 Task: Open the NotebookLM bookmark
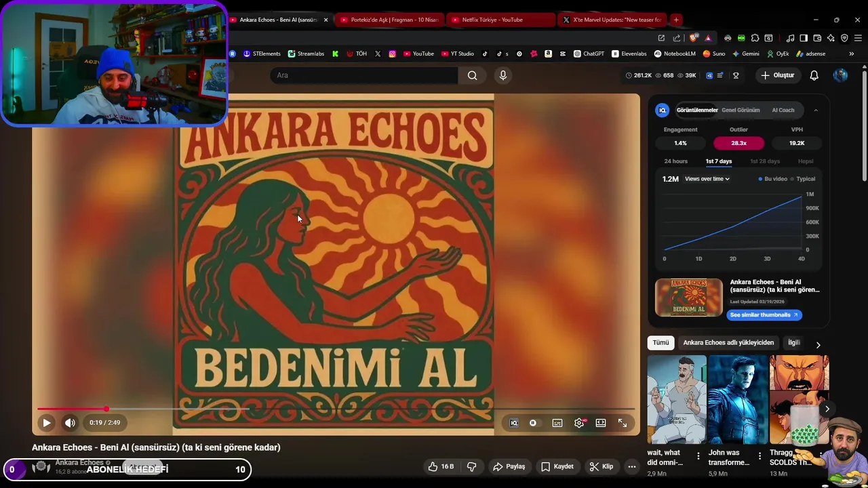tap(675, 54)
